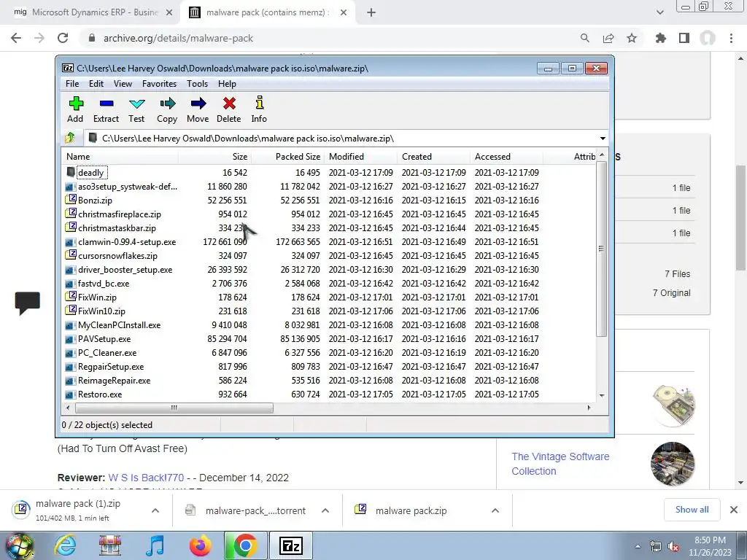Click the 7-Zip horizontal scrollbar thumb
Image resolution: width=747 pixels, height=560 pixels.
(x=174, y=408)
